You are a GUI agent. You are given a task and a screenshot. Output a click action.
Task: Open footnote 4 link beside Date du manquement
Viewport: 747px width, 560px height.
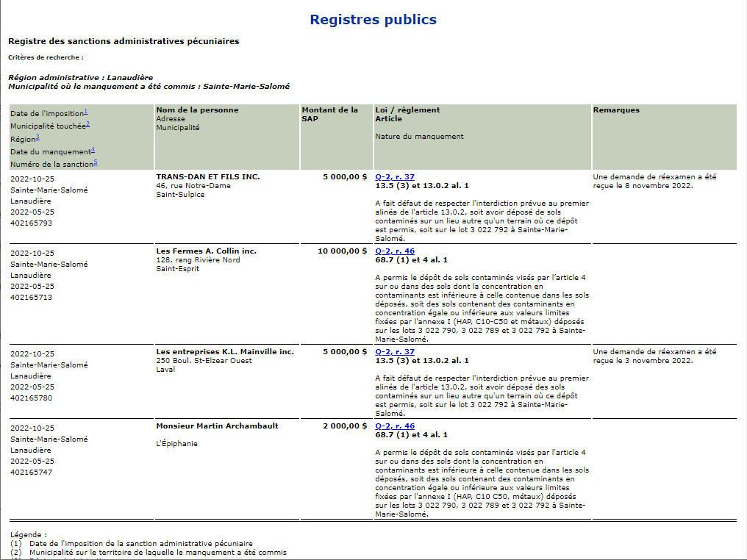tap(93, 150)
